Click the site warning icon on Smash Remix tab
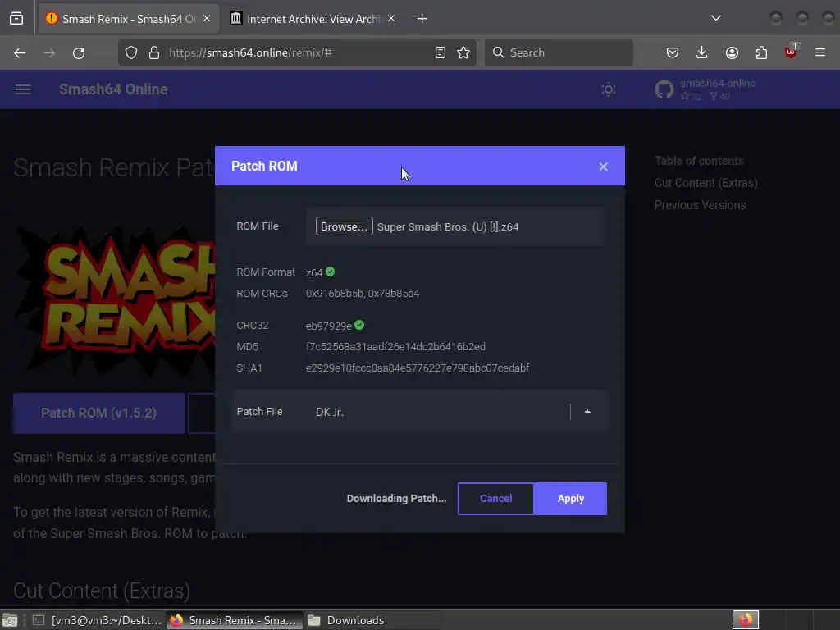 point(52,18)
